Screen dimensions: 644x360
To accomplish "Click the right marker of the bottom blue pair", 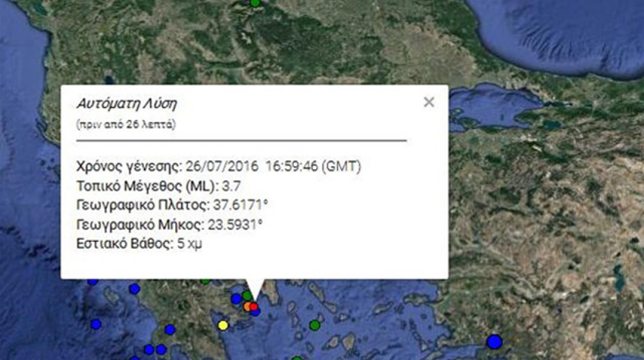I will pos(161,350).
